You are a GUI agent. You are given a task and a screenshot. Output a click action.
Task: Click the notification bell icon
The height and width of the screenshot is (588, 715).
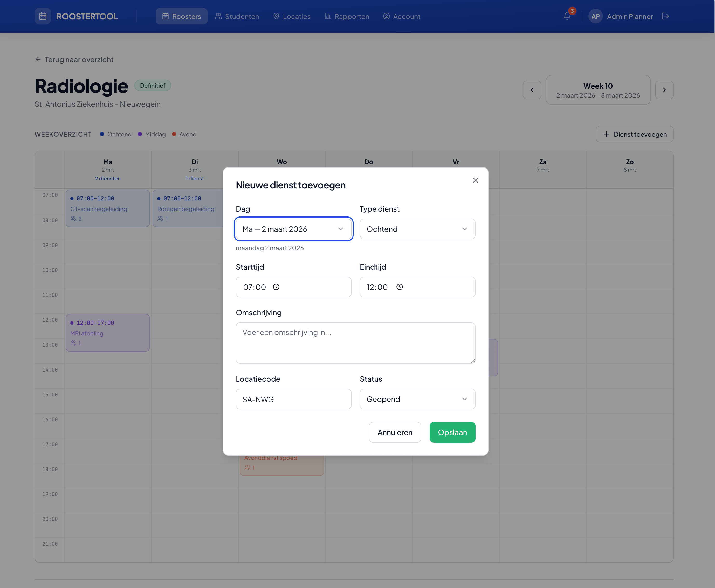[x=567, y=16]
